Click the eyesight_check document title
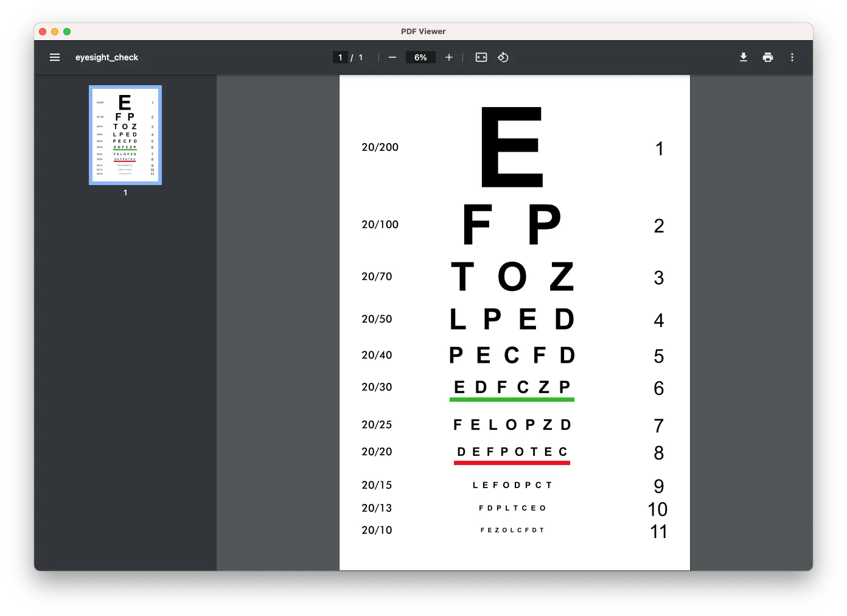 tap(107, 57)
